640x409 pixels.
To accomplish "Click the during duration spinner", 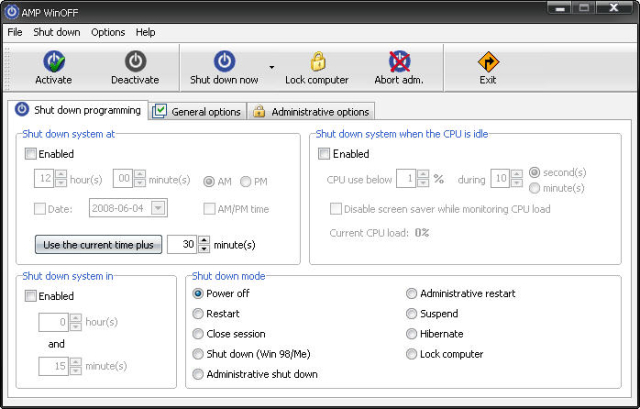I will tap(517, 178).
